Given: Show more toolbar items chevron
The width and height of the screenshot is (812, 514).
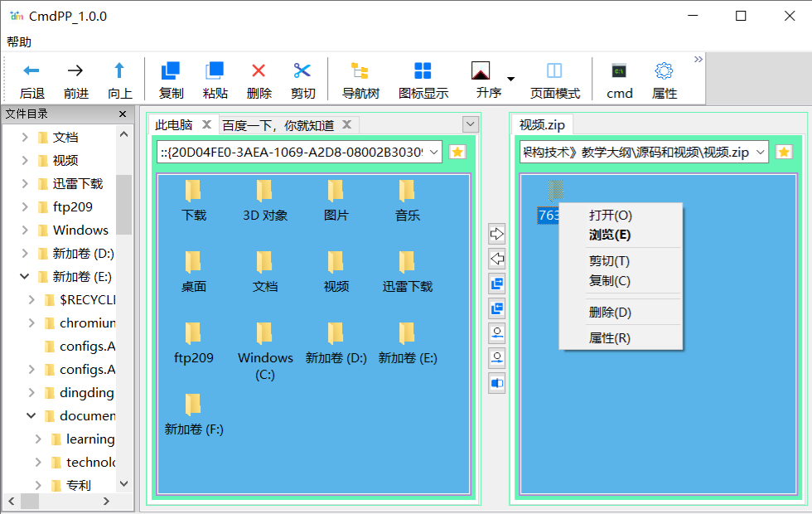Looking at the screenshot, I should click(x=698, y=59).
